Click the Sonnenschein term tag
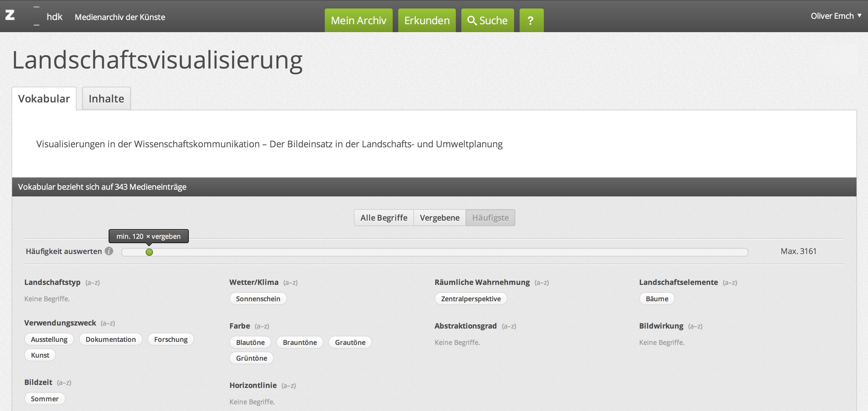The height and width of the screenshot is (411, 868). [258, 299]
